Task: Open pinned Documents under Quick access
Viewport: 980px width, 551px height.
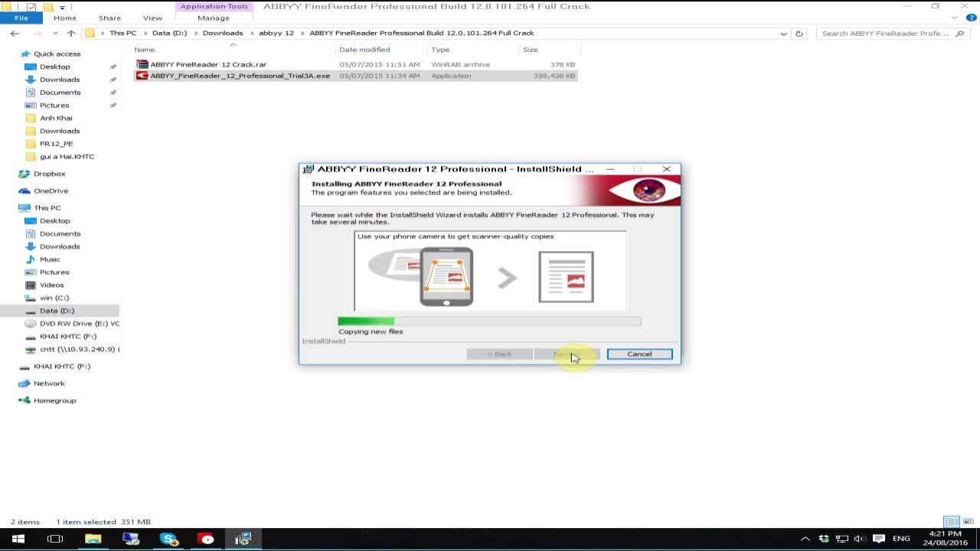Action: [x=60, y=93]
